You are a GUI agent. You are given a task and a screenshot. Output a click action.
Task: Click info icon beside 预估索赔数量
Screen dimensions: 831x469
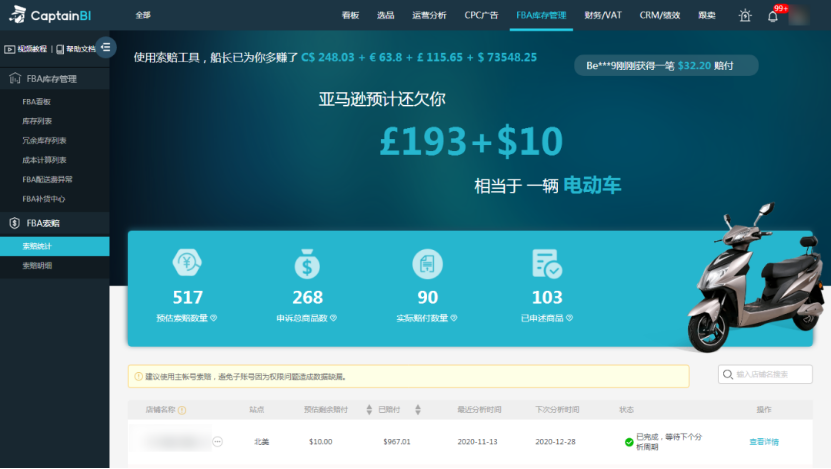tap(214, 318)
